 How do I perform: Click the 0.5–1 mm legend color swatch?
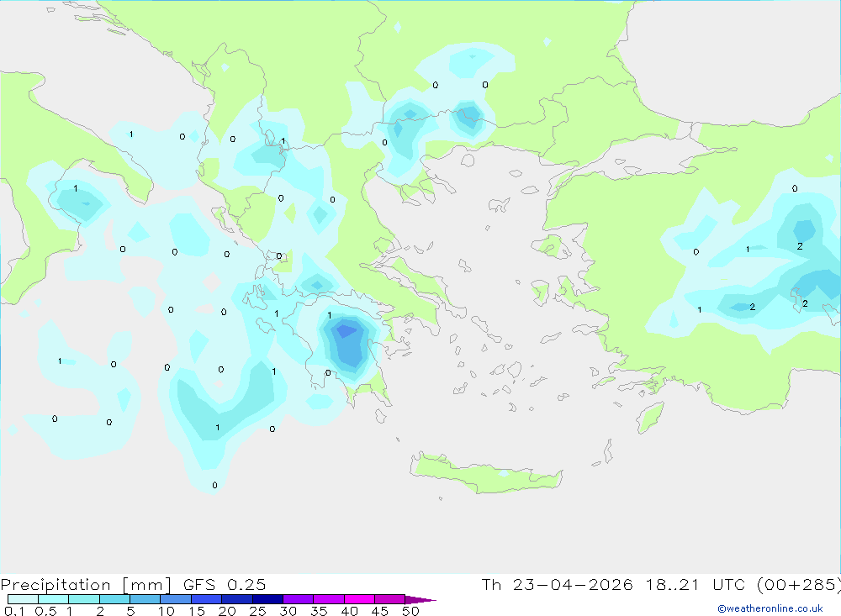(x=54, y=599)
